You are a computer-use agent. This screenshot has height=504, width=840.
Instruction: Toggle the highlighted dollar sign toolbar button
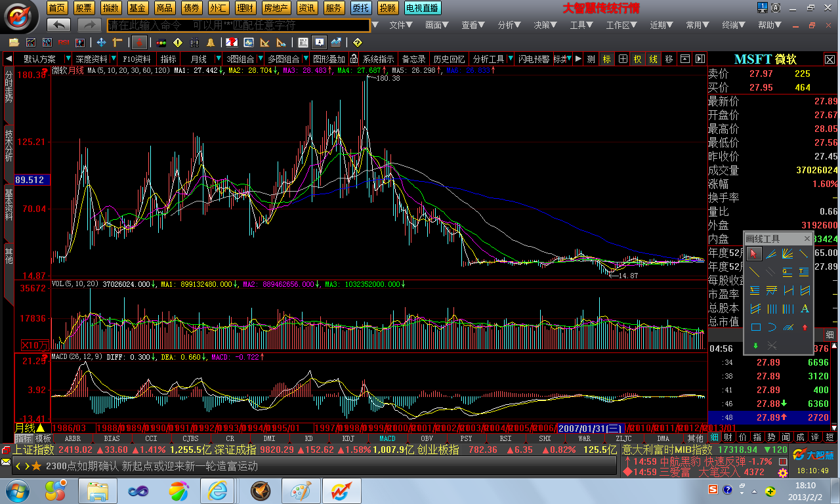click(x=140, y=42)
